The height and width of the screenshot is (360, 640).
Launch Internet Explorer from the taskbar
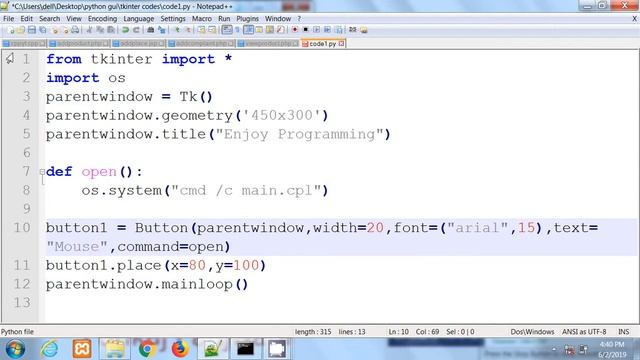(49, 349)
